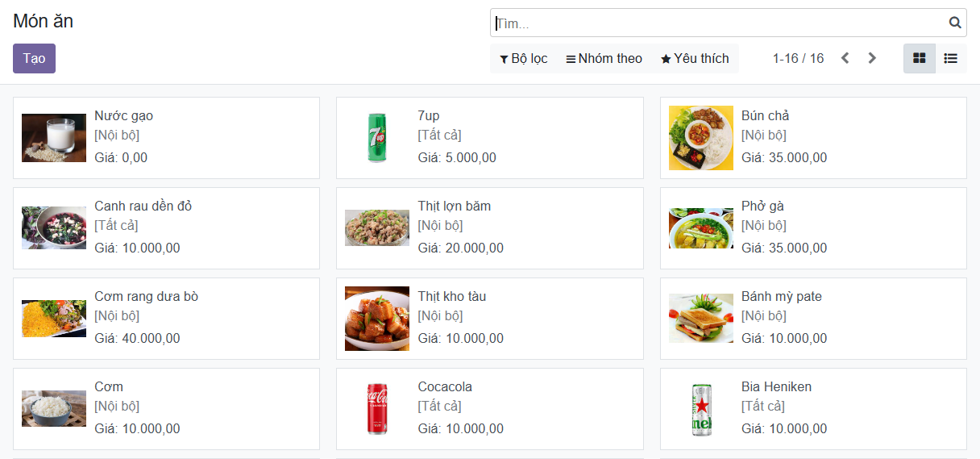
Task: Expand the Nhóm theo grouping menu
Action: click(604, 58)
